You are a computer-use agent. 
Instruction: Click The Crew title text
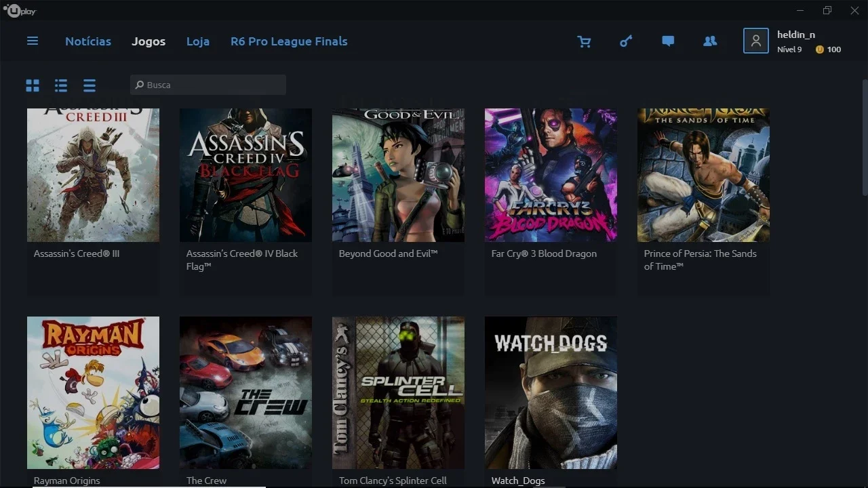point(206,481)
